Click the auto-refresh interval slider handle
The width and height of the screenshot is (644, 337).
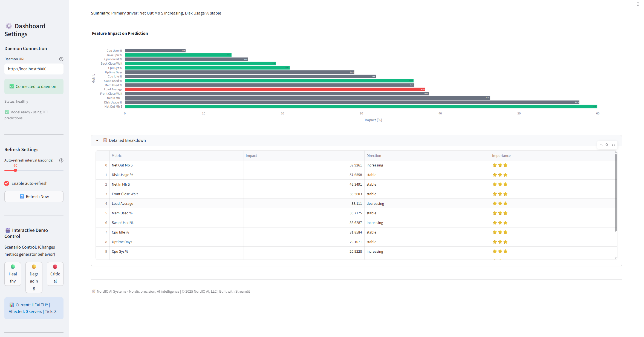[15, 170]
